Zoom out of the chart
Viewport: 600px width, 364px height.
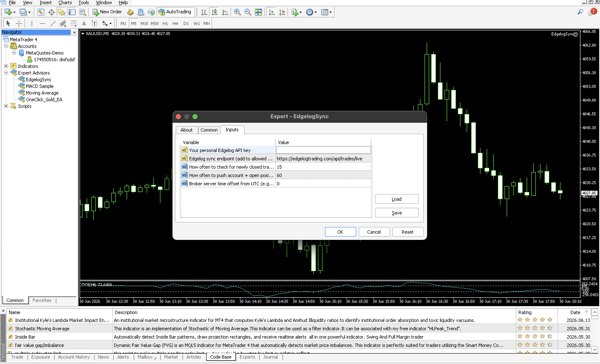(248, 12)
